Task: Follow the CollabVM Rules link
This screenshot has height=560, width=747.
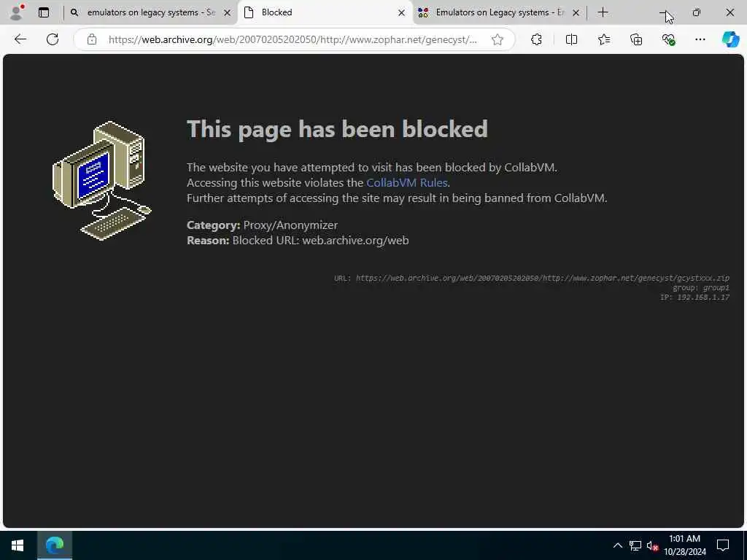Action: 407,183
